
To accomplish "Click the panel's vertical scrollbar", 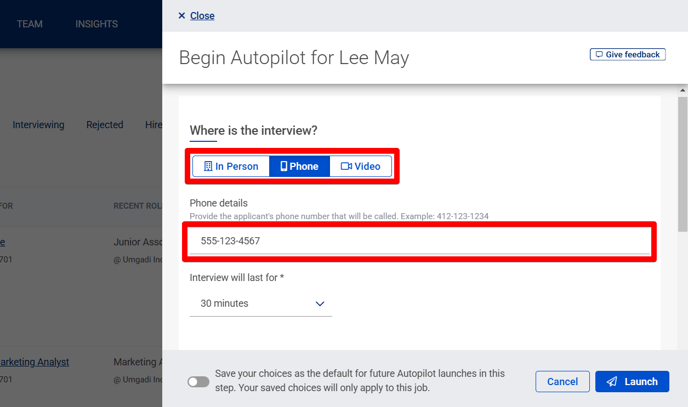I will point(682,164).
